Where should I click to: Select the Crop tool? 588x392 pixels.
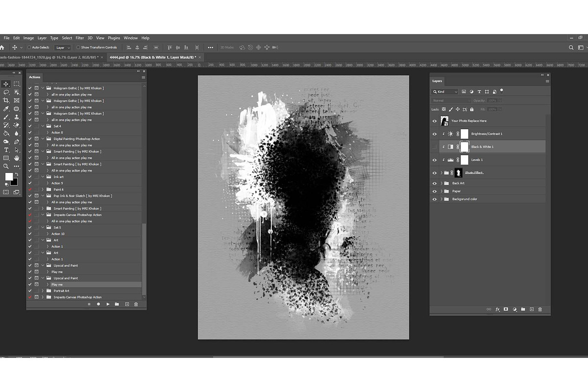6,100
